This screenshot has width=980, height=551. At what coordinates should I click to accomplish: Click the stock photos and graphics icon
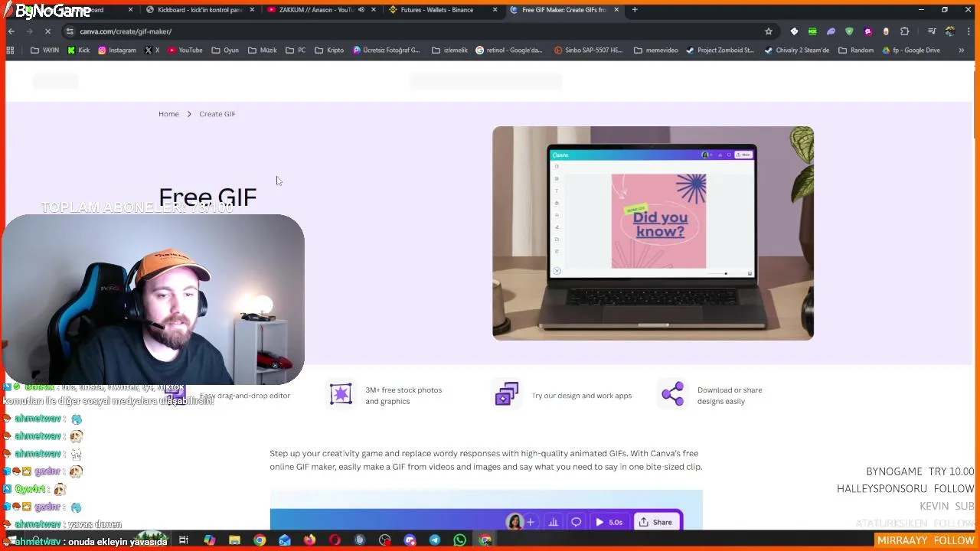(x=341, y=394)
